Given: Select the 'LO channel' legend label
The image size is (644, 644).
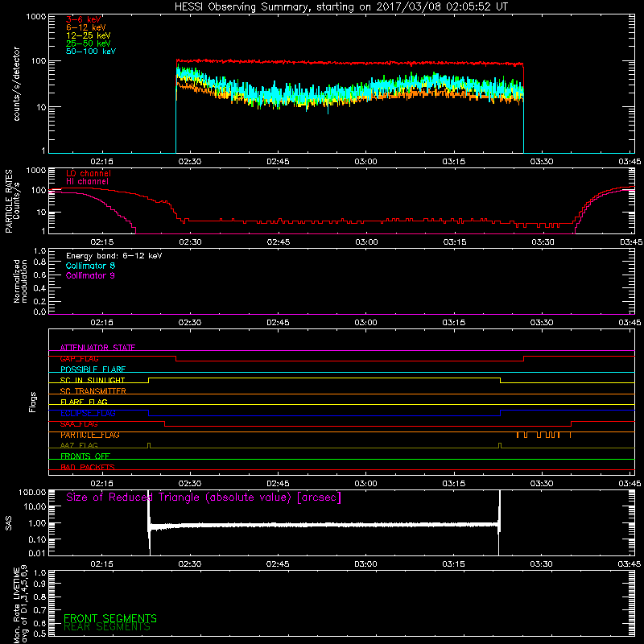Looking at the screenshot, I should tap(89, 173).
